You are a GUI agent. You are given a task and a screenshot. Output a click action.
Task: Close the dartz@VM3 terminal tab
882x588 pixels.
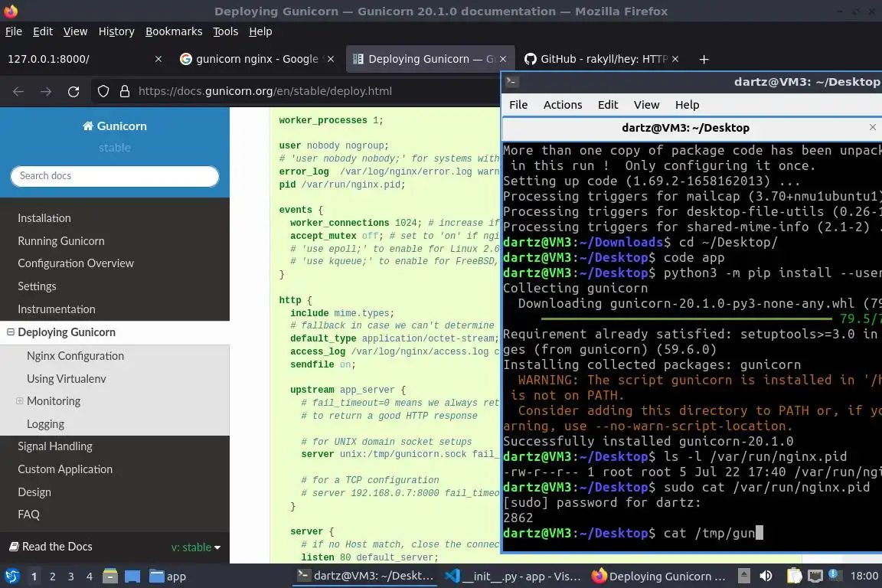(x=873, y=127)
